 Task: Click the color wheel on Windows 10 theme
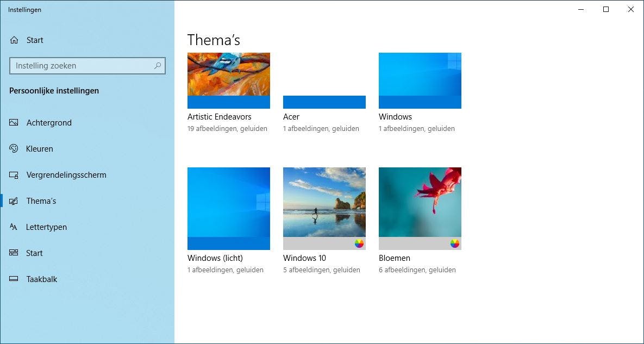click(x=359, y=243)
